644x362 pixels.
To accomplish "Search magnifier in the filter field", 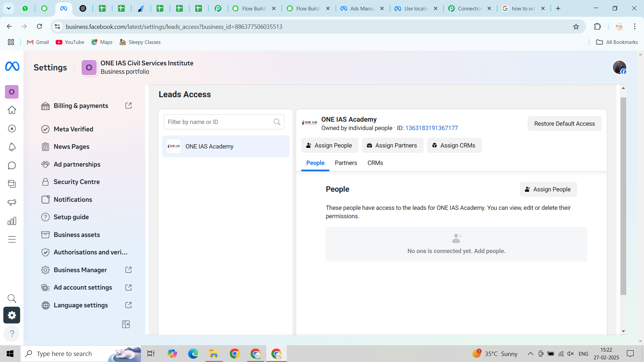I will pyautogui.click(x=277, y=122).
